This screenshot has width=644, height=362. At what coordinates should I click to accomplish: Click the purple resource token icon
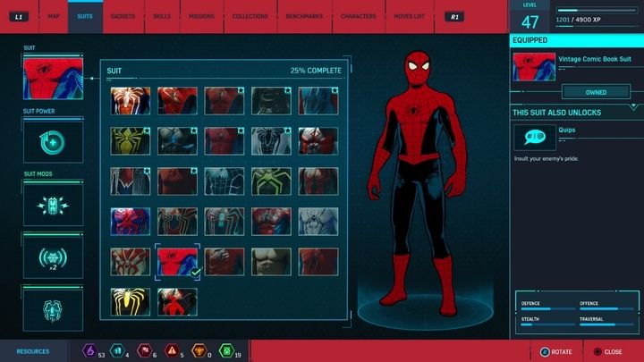pyautogui.click(x=89, y=351)
